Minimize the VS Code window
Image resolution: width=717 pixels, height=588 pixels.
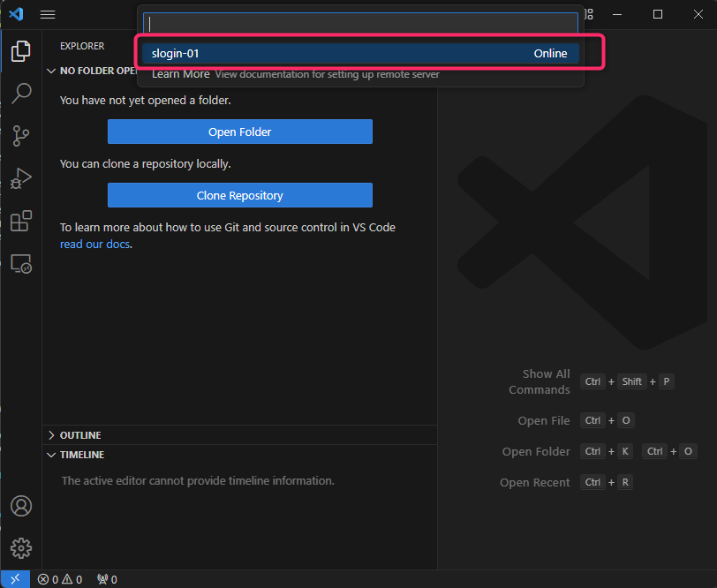point(617,15)
